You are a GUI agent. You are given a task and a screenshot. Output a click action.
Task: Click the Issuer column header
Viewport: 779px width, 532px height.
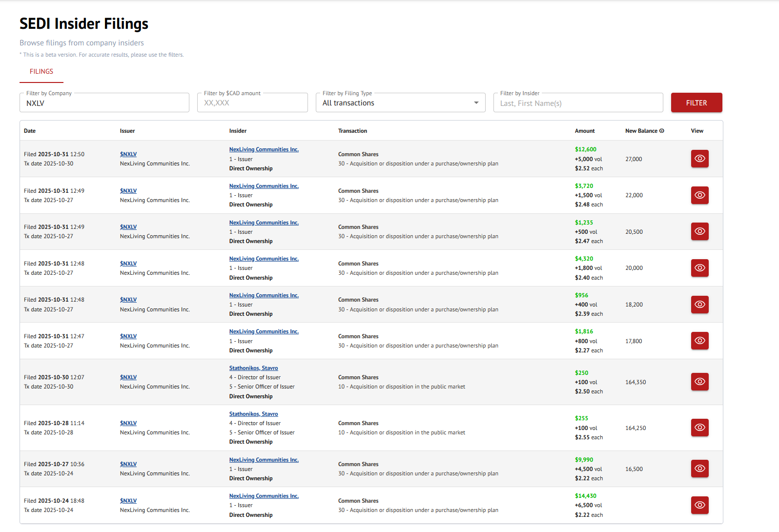tap(127, 131)
